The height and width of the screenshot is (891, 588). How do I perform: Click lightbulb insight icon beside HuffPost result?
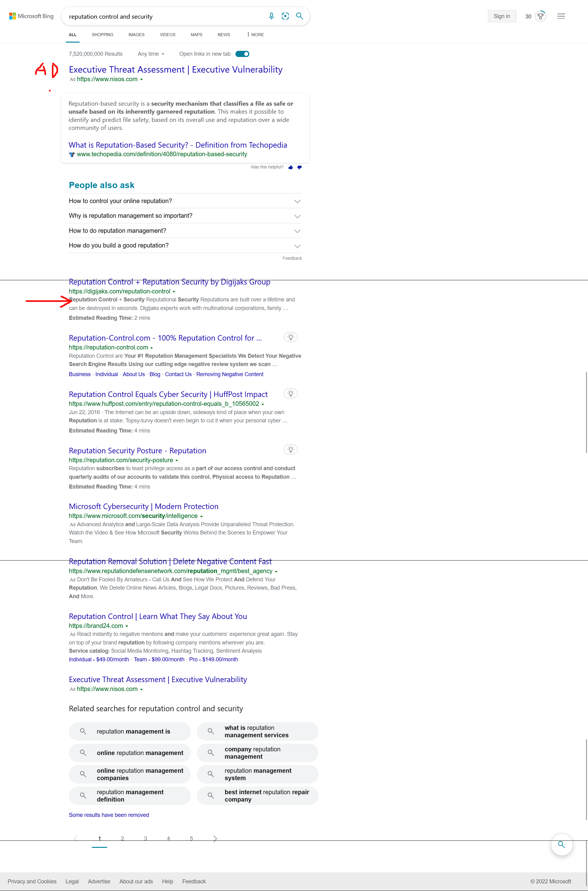[291, 393]
